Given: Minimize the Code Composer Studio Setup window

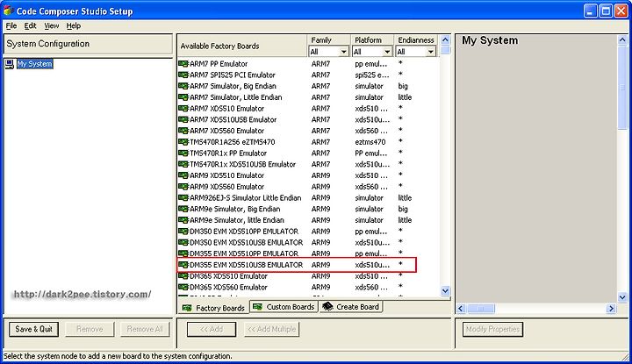Looking at the screenshot, I should click(591, 11).
